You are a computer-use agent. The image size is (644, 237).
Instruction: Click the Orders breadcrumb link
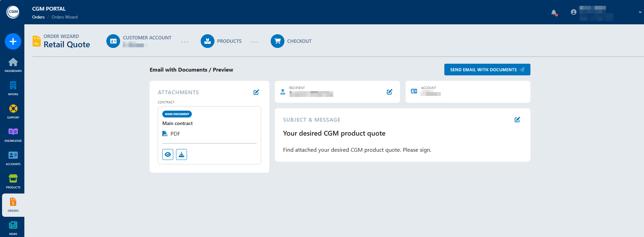[38, 17]
